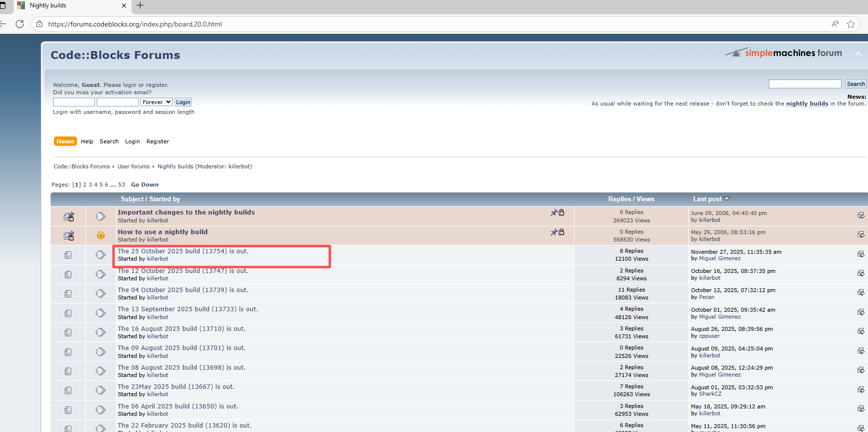Click the Simple Machines forum logo
Image resolution: width=868 pixels, height=432 pixels.
click(784, 53)
